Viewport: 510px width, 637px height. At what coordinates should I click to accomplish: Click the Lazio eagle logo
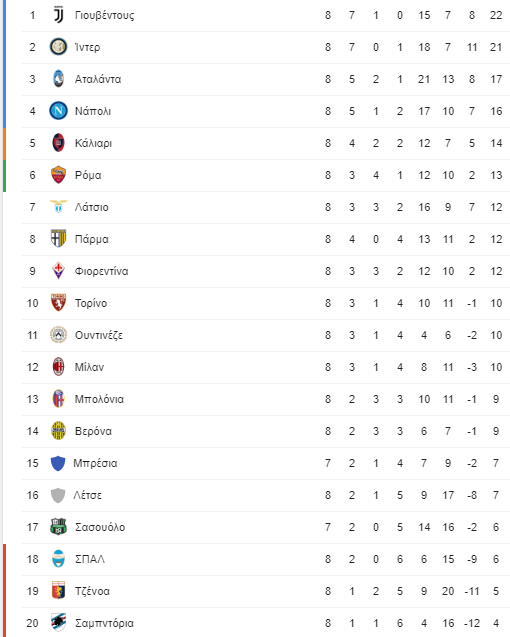tap(59, 206)
